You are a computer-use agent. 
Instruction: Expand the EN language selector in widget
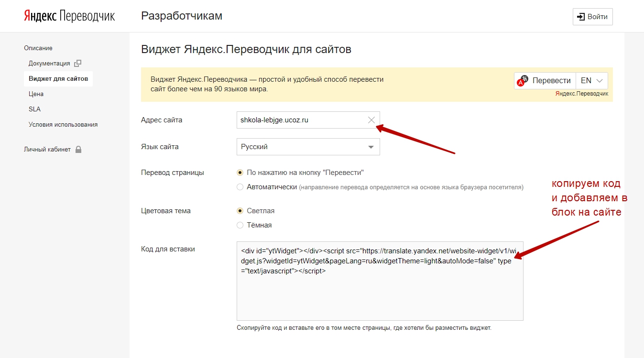click(592, 81)
